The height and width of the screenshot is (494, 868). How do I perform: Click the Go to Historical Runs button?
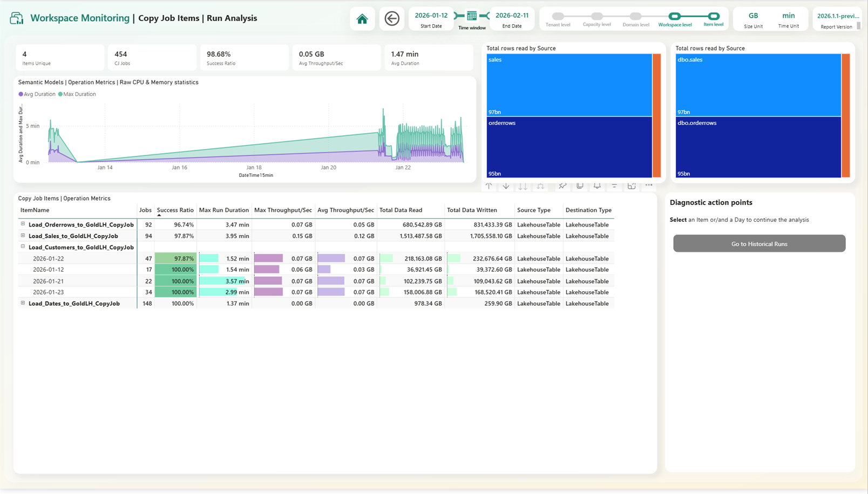pyautogui.click(x=758, y=243)
